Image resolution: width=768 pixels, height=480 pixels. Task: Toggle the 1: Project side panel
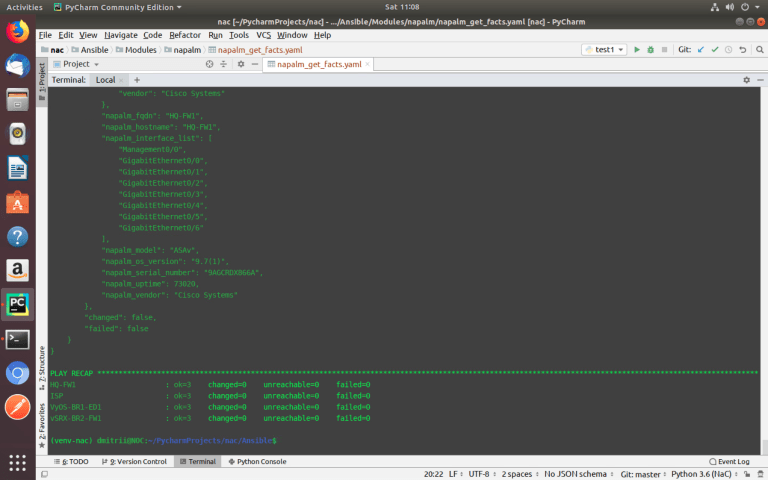(x=42, y=76)
